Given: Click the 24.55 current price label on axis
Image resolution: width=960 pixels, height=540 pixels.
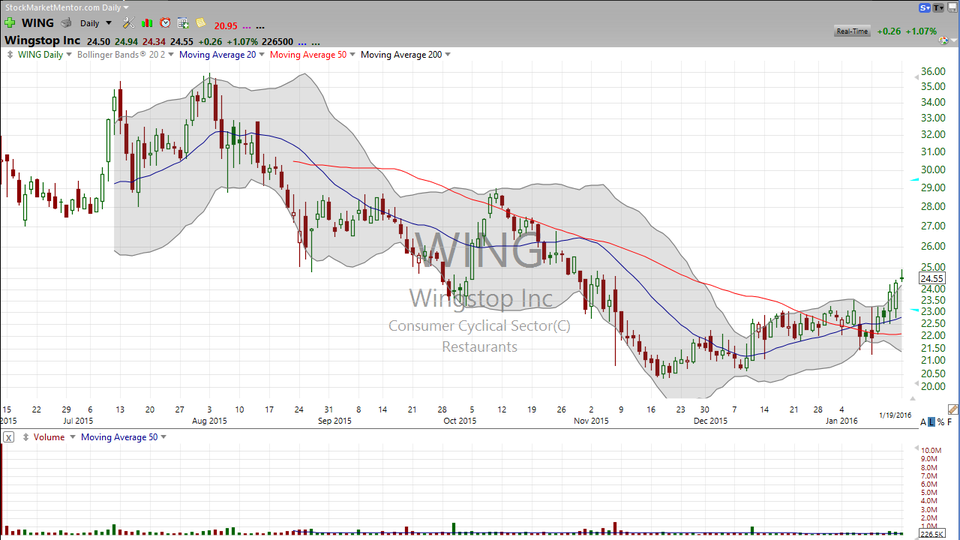Looking at the screenshot, I should click(x=931, y=278).
